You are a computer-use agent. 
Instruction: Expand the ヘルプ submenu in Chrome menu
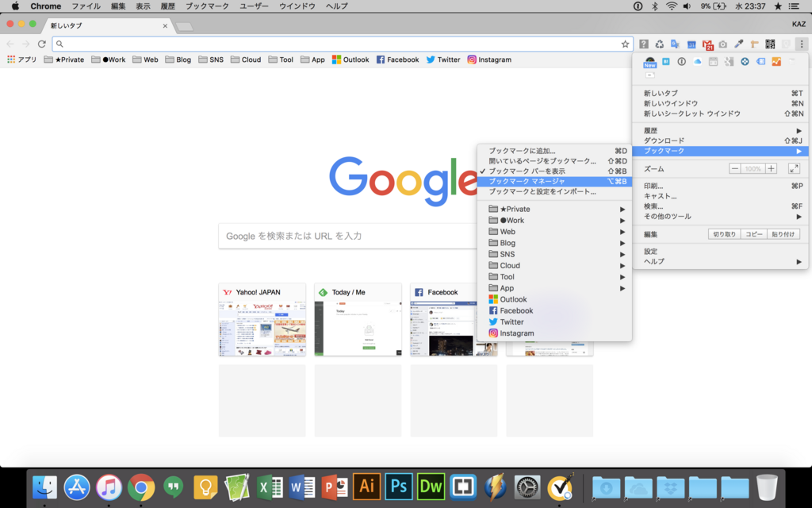pyautogui.click(x=720, y=261)
